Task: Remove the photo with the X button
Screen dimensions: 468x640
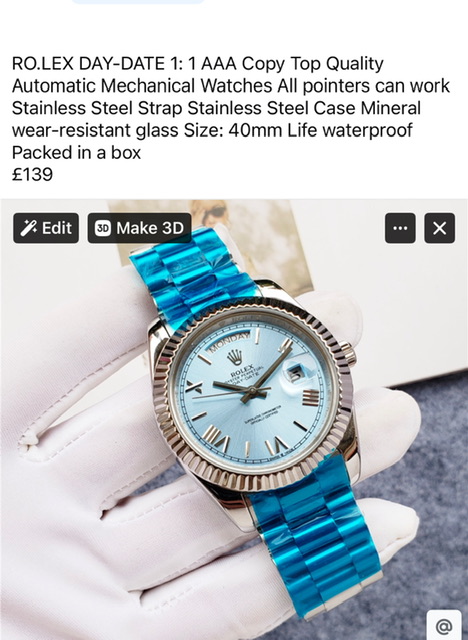Action: [x=439, y=228]
